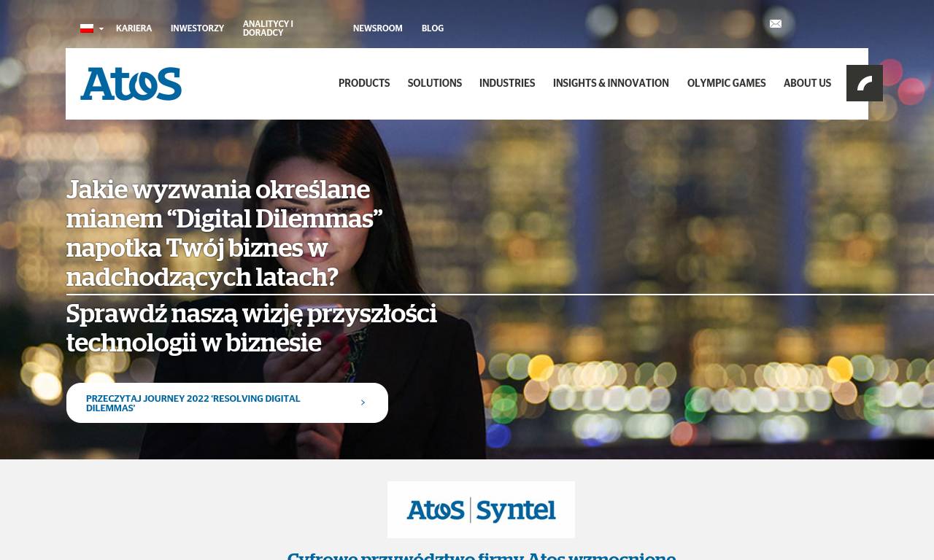Viewport: 934px width, 560px height.
Task: Expand the Industries menu
Action: point(507,84)
